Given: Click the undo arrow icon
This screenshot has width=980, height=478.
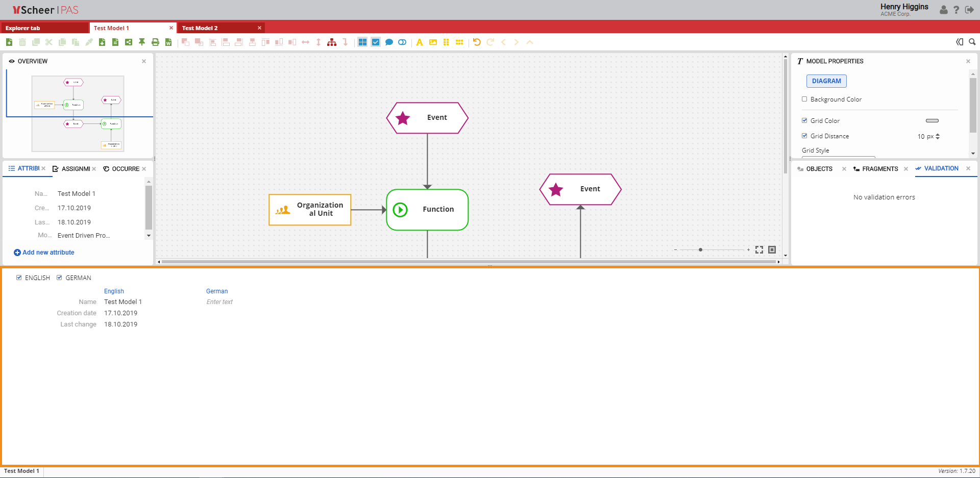Looking at the screenshot, I should 477,42.
